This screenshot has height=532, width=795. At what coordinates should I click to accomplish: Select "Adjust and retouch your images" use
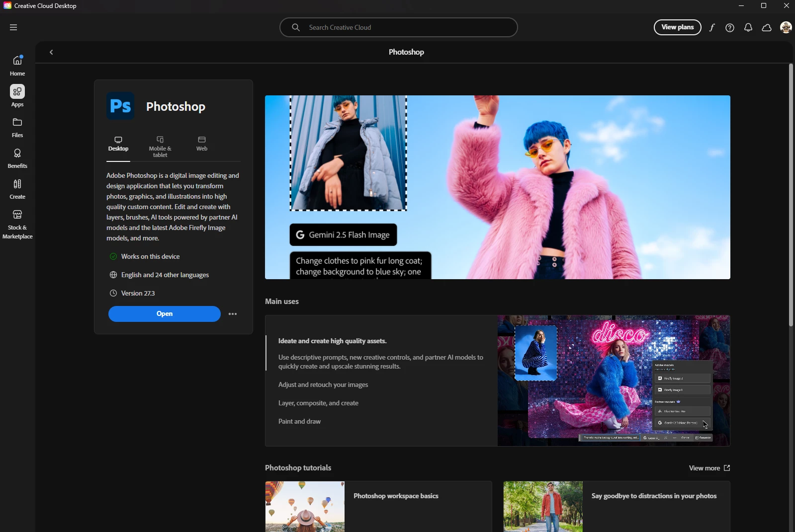pos(323,384)
